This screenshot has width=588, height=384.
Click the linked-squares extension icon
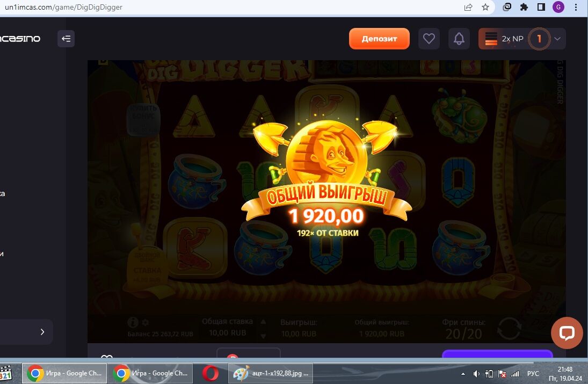point(507,8)
